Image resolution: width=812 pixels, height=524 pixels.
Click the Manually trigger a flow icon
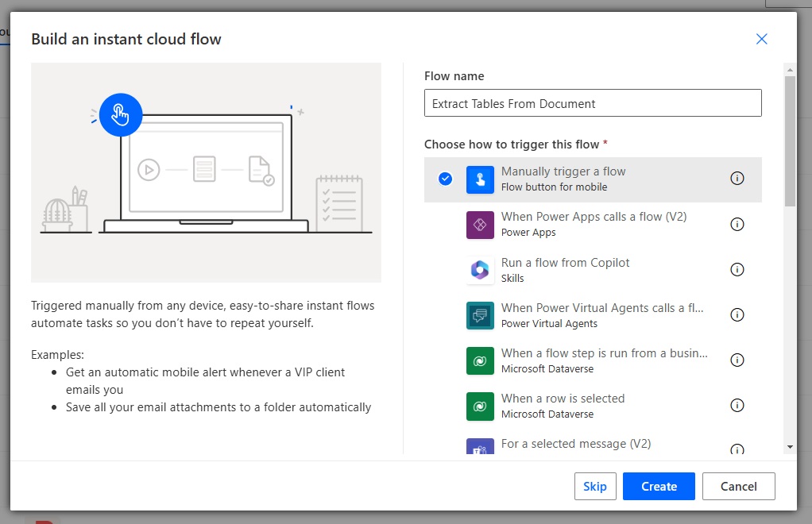[x=480, y=179]
